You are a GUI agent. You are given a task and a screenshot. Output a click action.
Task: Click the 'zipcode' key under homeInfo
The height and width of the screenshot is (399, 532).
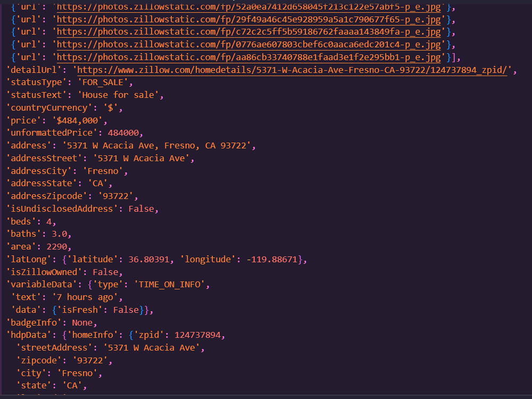point(39,360)
